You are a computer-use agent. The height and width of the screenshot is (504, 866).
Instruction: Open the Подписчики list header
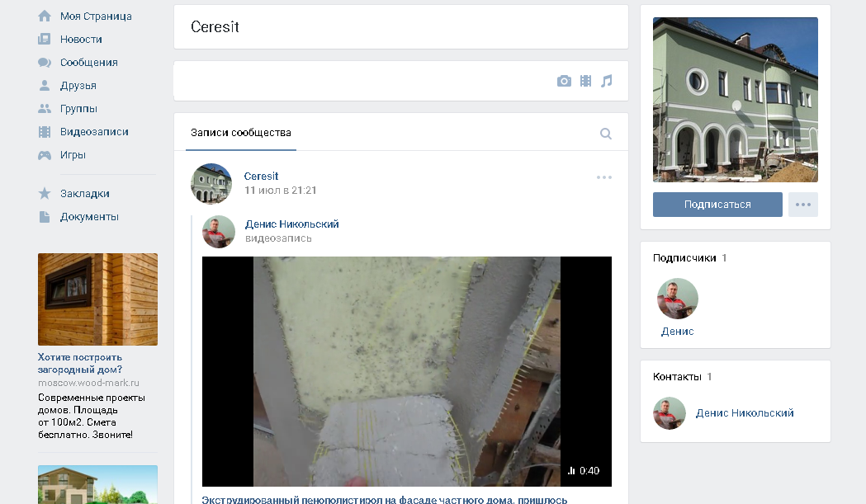(690, 258)
